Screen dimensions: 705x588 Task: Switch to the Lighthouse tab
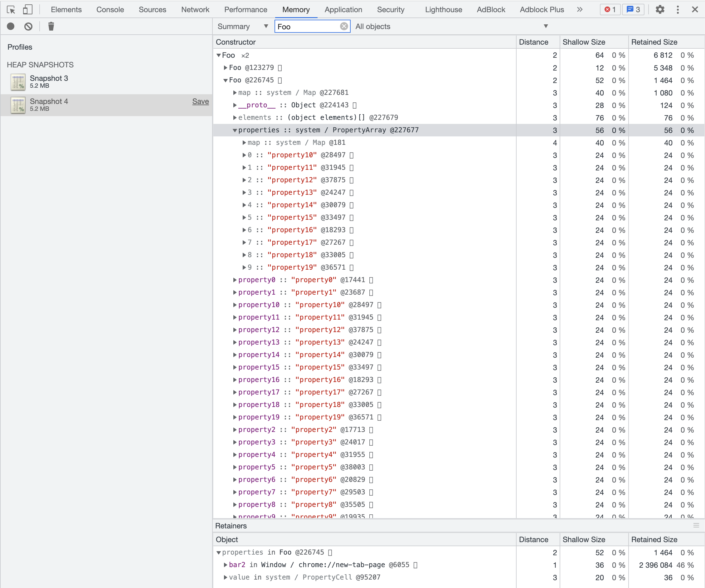click(443, 9)
